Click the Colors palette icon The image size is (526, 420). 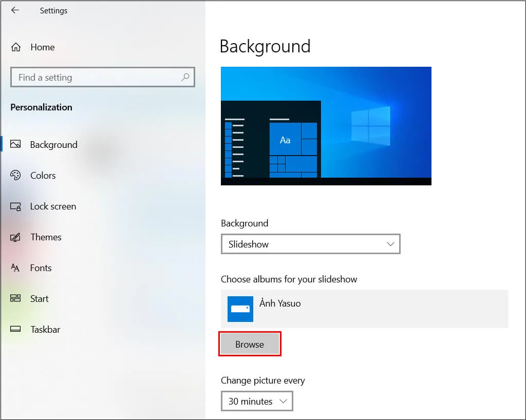point(15,175)
